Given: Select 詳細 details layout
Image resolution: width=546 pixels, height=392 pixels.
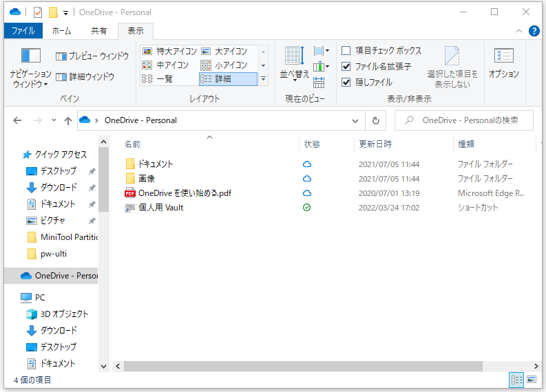Looking at the screenshot, I should pyautogui.click(x=228, y=79).
